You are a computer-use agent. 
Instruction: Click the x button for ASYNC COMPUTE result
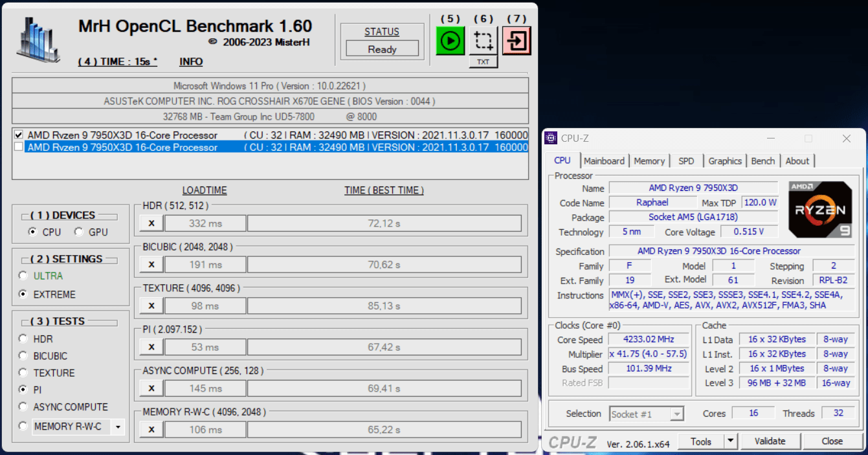coord(151,388)
